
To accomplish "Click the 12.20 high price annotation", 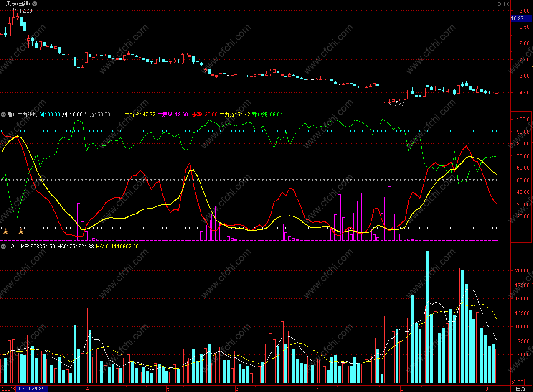I will pos(25,11).
